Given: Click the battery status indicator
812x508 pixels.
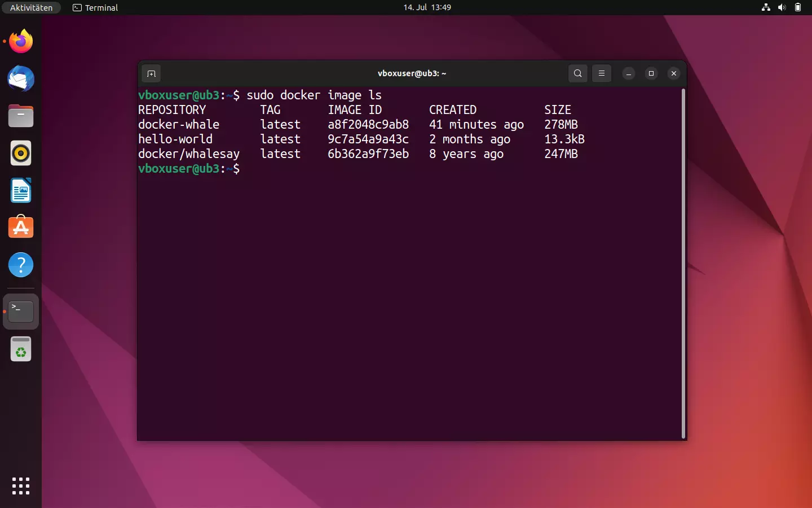Looking at the screenshot, I should coord(798,7).
